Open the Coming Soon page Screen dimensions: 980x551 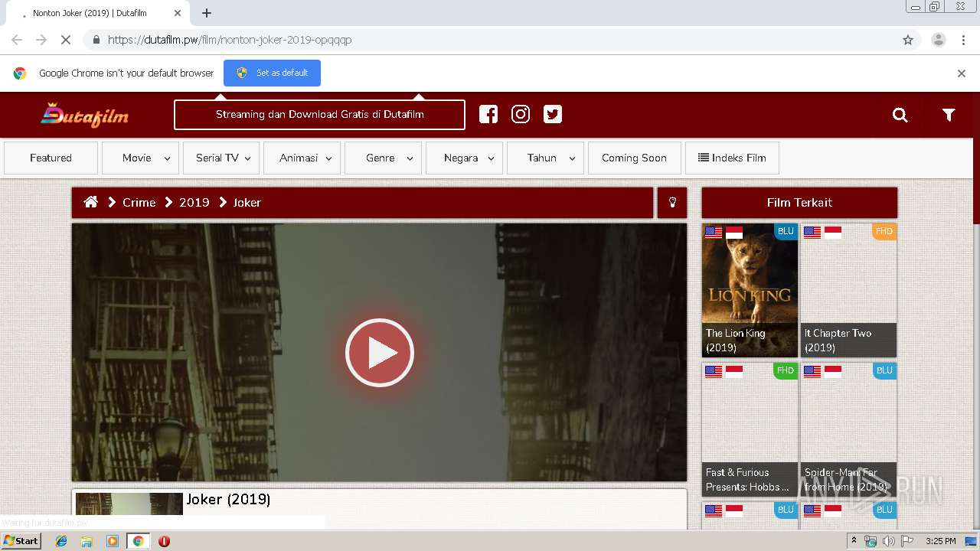[x=634, y=158]
